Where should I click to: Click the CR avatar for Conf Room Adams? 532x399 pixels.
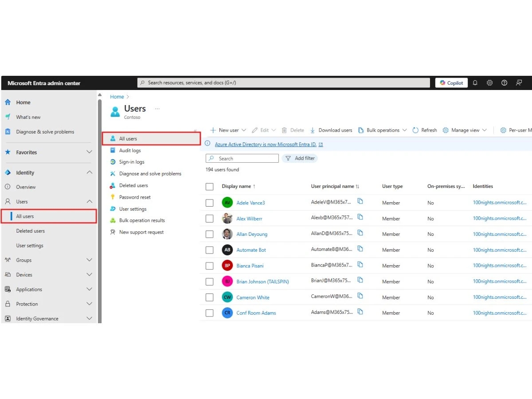[x=227, y=313]
